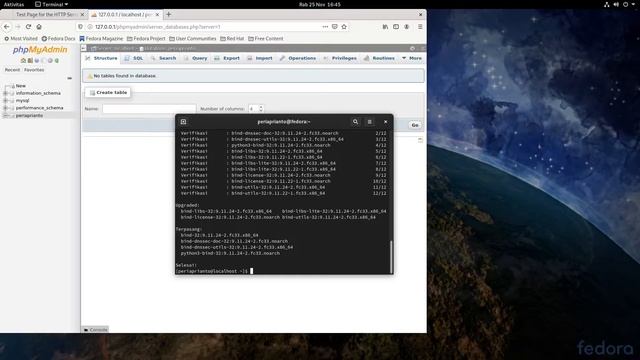Screen dimensions: 640x360
Task: Toggle the Firefox sidebar icon
Action: pyautogui.click(x=396, y=27)
